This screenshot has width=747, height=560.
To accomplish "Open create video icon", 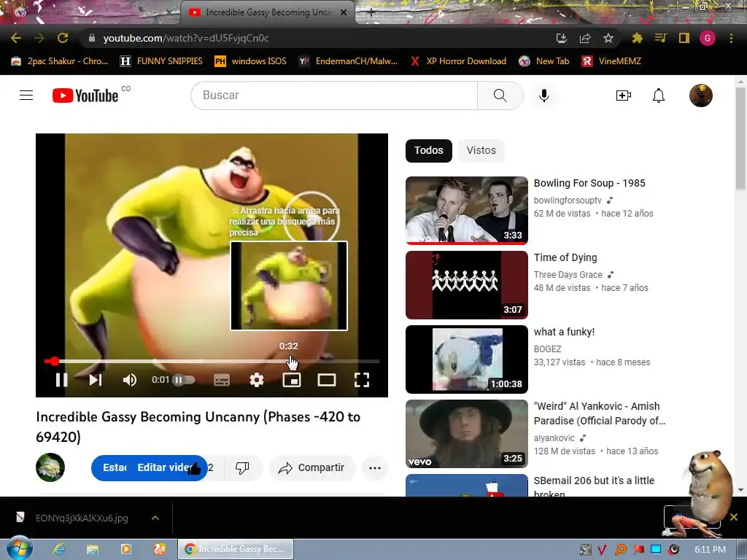I will (624, 96).
